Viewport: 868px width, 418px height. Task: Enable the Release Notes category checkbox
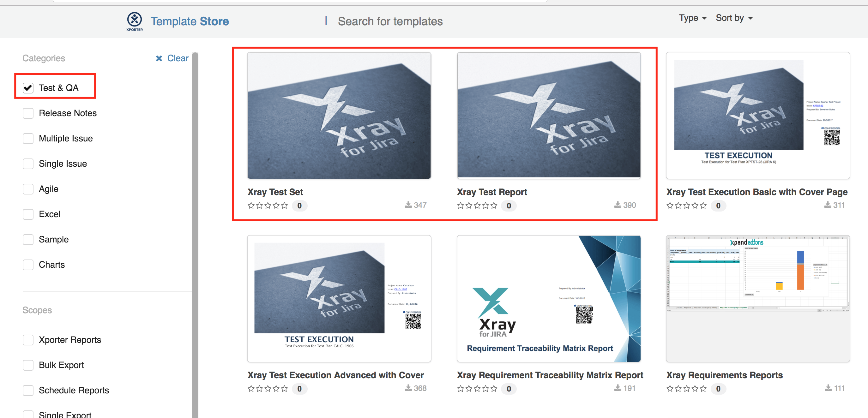[28, 113]
